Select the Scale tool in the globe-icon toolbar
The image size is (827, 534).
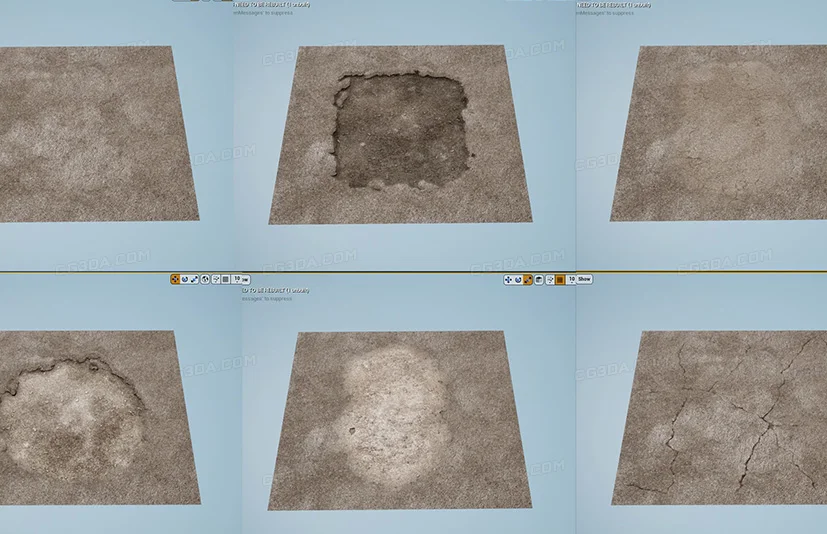coord(194,279)
